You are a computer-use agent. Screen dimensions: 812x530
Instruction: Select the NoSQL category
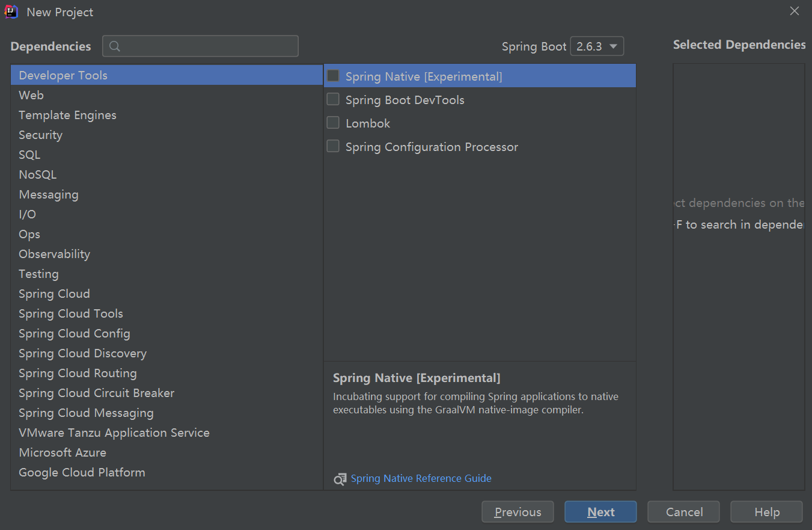(167, 174)
